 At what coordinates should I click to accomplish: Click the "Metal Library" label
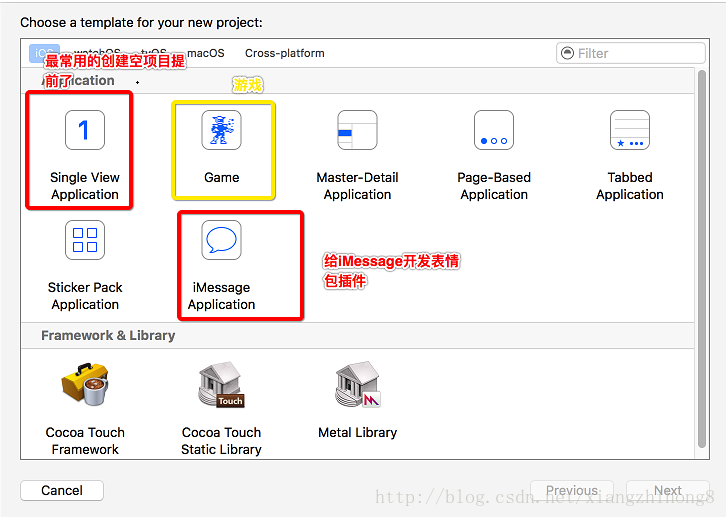point(357,433)
